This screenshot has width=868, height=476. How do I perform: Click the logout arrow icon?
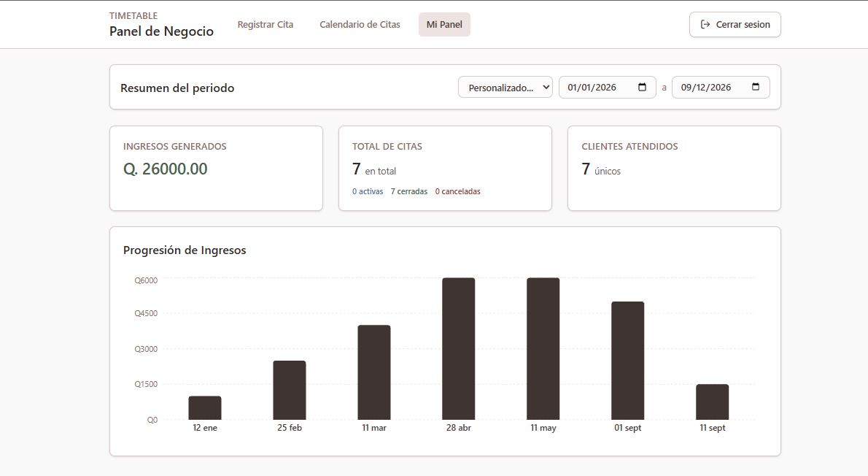tap(705, 24)
